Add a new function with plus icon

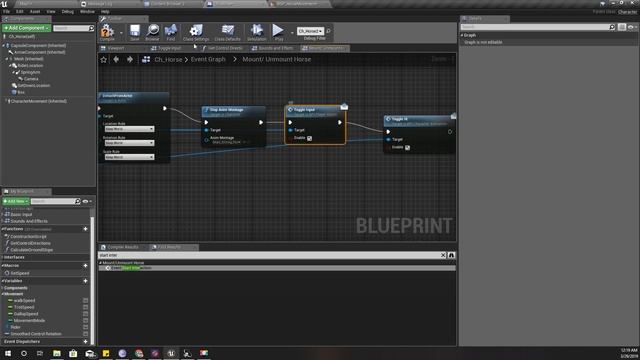pyautogui.click(x=85, y=229)
